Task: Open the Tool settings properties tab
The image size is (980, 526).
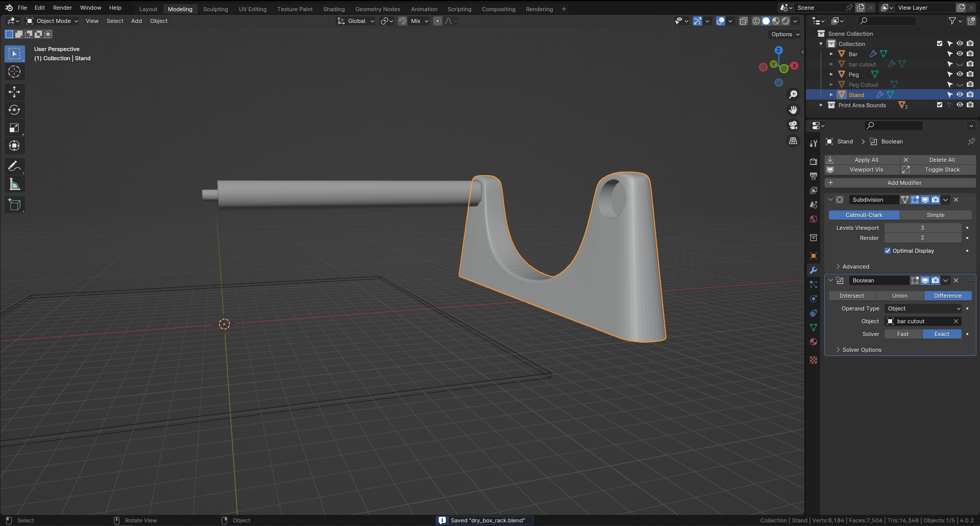Action: tap(814, 144)
